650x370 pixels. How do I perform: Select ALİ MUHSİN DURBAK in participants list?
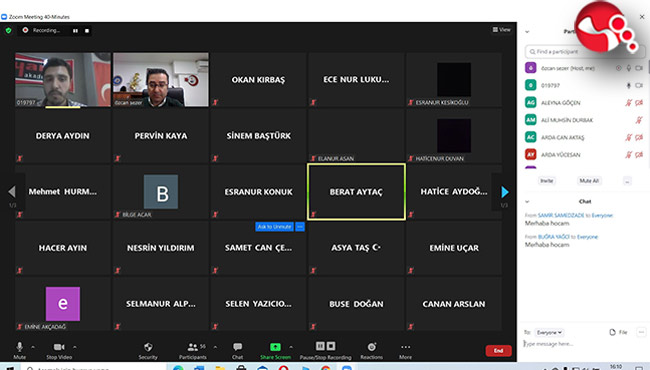(x=585, y=120)
